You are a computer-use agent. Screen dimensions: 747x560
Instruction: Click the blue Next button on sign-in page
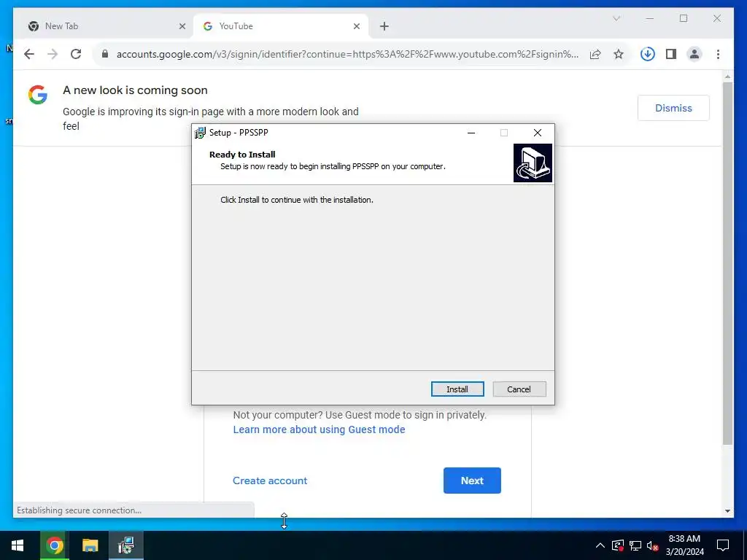(x=472, y=481)
